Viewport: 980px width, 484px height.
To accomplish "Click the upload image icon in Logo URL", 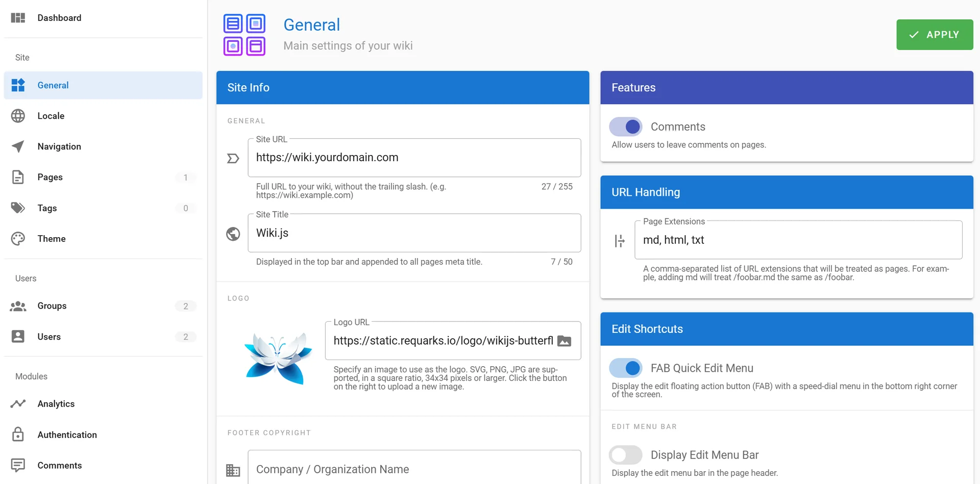I will pos(564,341).
